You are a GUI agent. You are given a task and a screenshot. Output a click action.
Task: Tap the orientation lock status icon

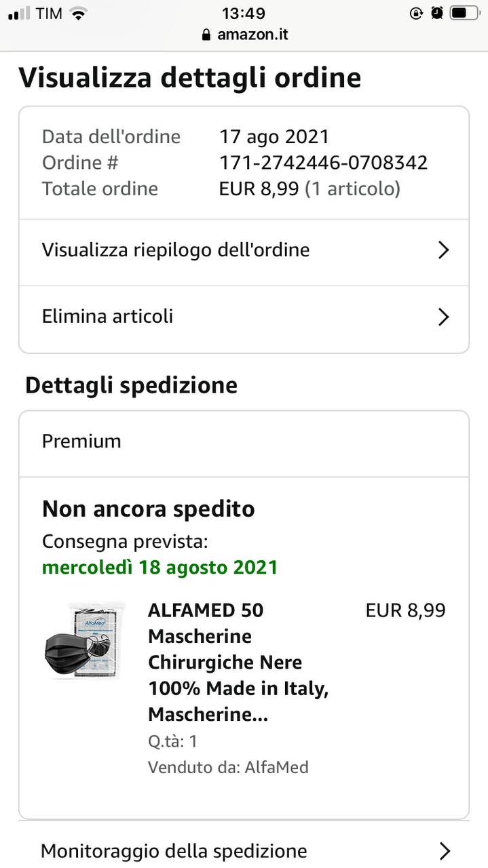(x=417, y=13)
